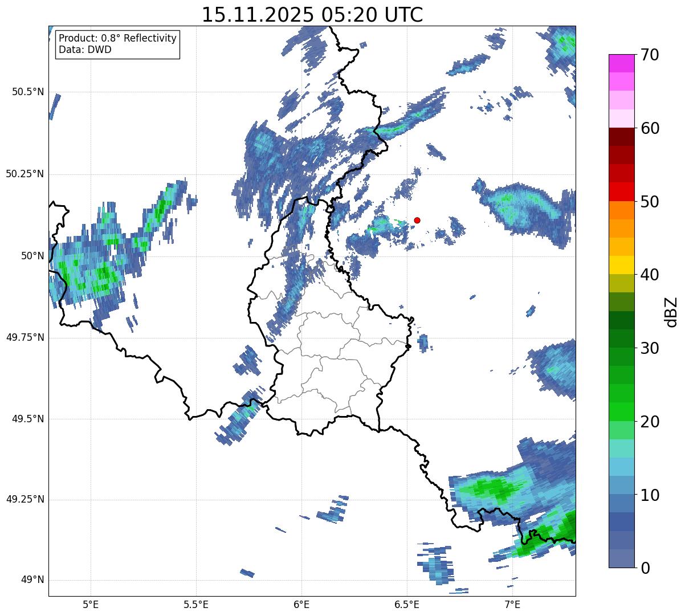This screenshot has height=616, width=685.
Task: Click the 49.75°N latitude label
Action: 25,337
